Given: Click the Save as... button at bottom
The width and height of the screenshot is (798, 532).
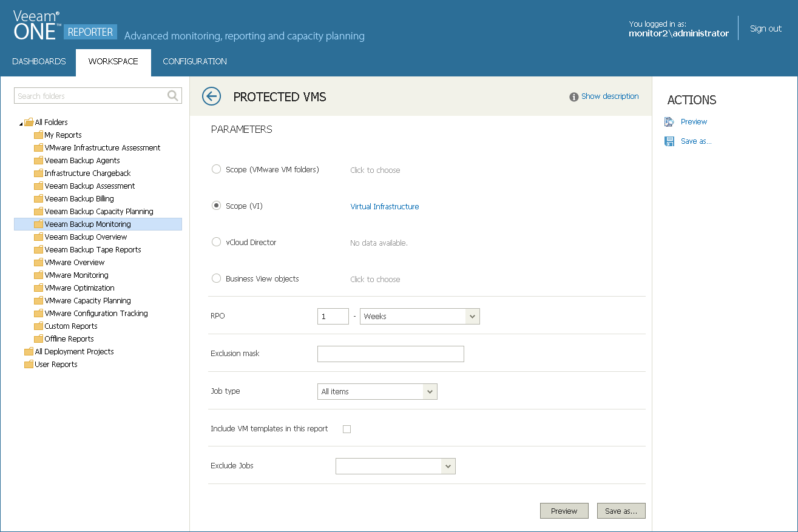Looking at the screenshot, I should (x=621, y=511).
